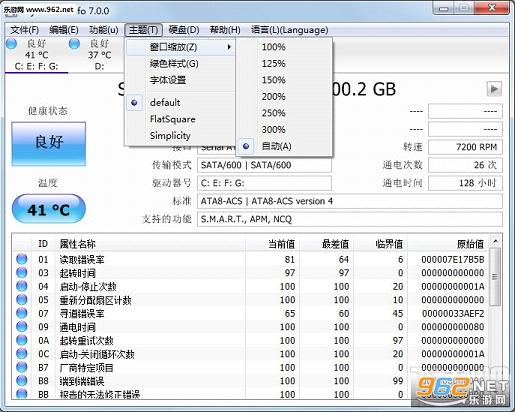This screenshot has width=515, height=412.
Task: Click the SMART list scrollbar thumb
Action: click(x=495, y=277)
